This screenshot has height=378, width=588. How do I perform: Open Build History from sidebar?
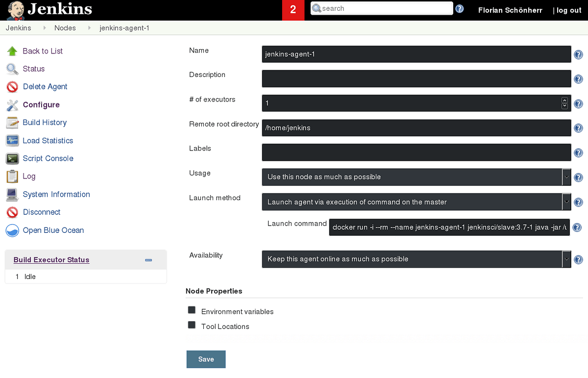tap(45, 123)
